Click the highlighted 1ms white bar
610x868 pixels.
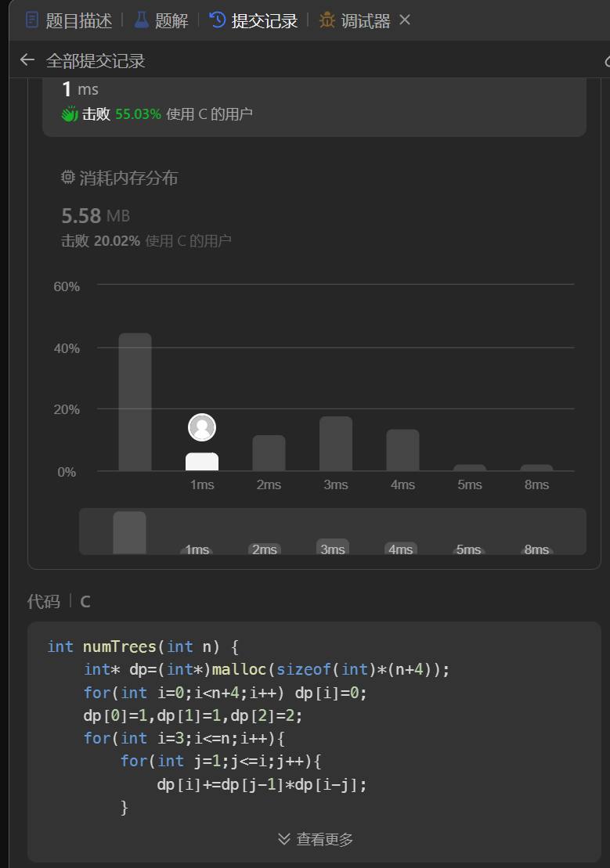click(x=202, y=462)
